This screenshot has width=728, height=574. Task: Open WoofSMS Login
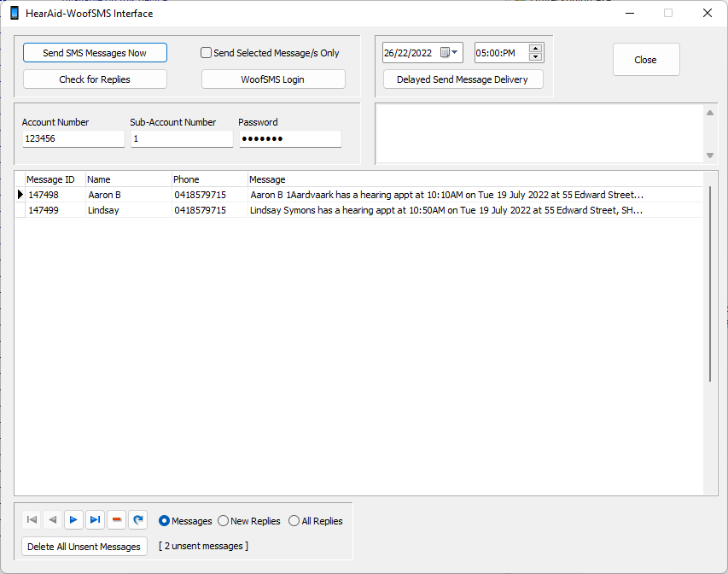pyautogui.click(x=273, y=79)
